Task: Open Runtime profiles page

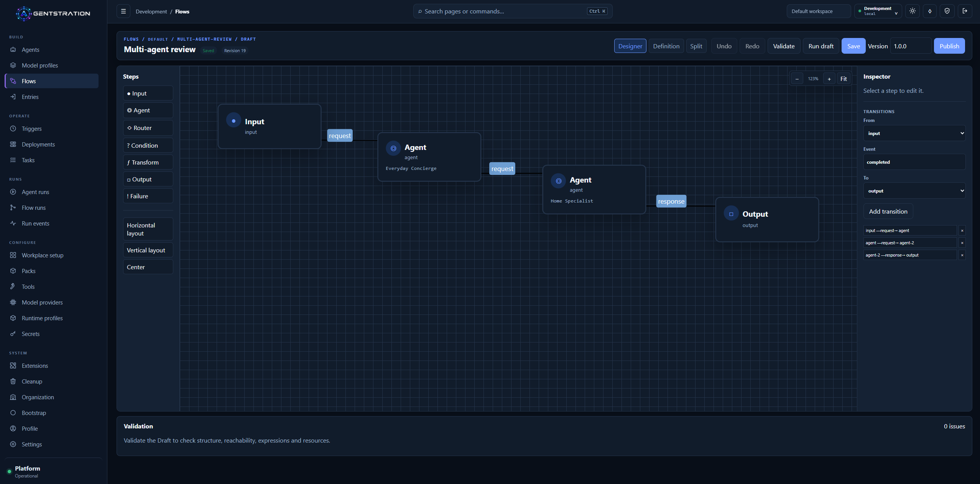Action: (51, 318)
